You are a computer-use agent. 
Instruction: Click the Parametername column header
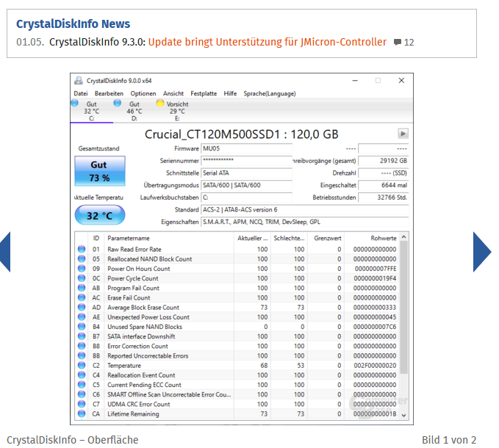(x=169, y=238)
